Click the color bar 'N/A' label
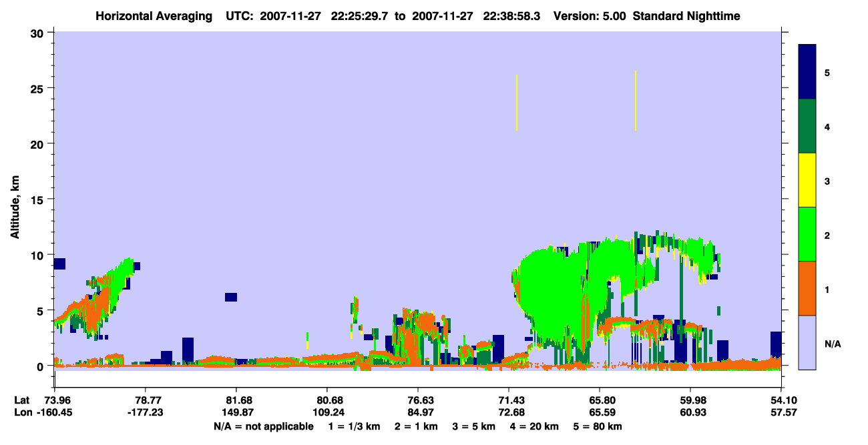The width and height of the screenshot is (868, 445). 832,344
